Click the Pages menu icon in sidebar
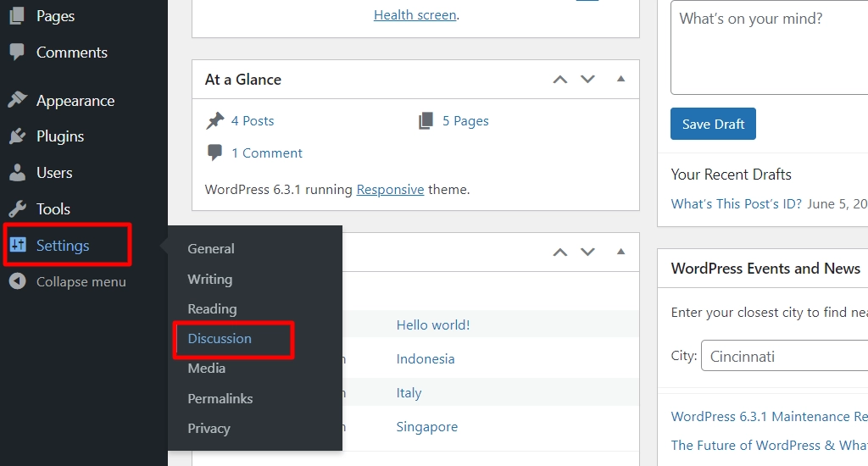The image size is (868, 466). (x=17, y=15)
